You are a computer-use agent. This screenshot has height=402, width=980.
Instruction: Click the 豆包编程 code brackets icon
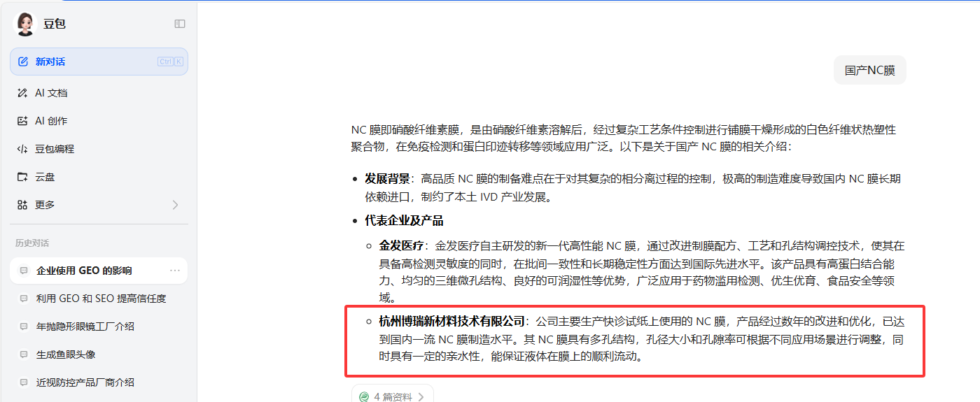(22, 149)
